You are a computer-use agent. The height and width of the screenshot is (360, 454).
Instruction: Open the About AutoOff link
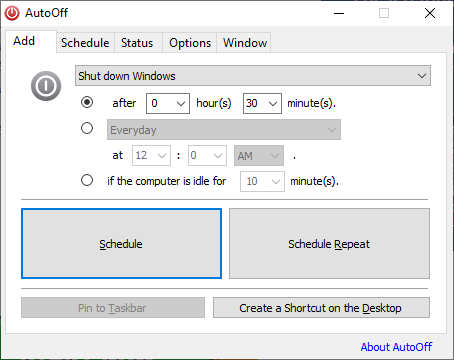tap(396, 347)
